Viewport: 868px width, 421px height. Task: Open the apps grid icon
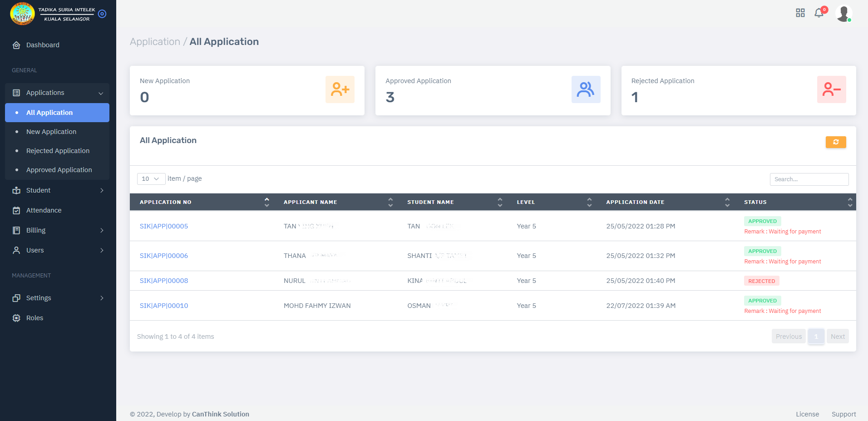[x=800, y=13]
